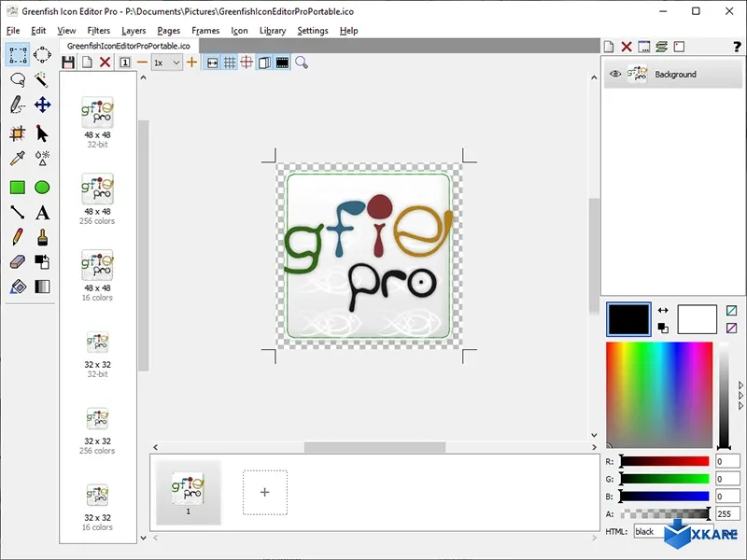
Task: Select the Paint Bucket tool
Action: coord(18,287)
